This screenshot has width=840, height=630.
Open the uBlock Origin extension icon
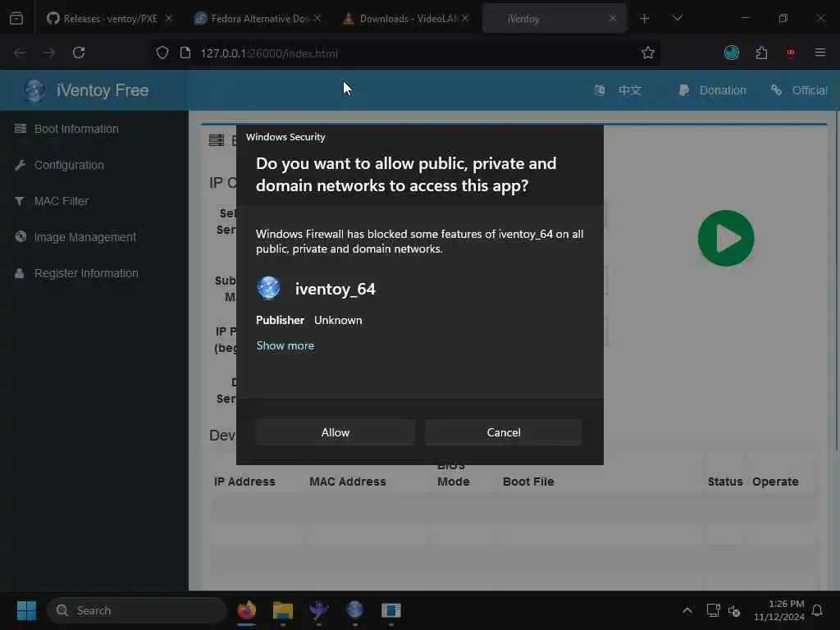coord(791,52)
